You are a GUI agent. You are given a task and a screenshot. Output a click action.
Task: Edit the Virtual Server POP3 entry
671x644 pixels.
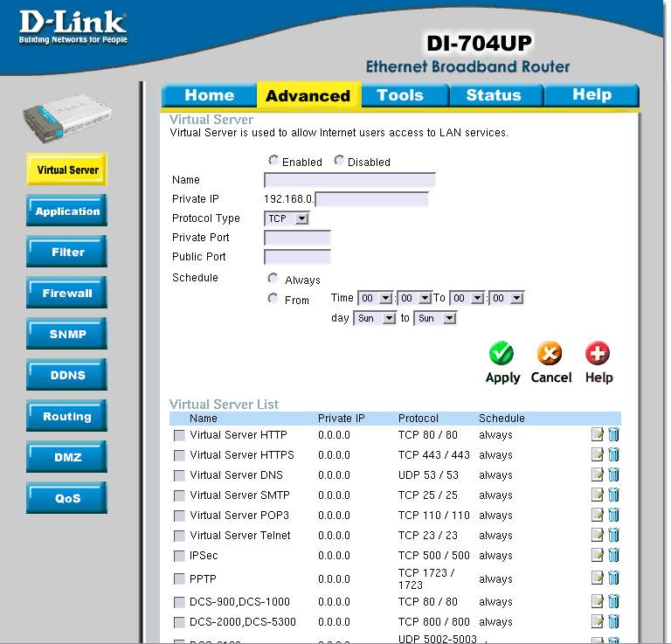click(597, 515)
